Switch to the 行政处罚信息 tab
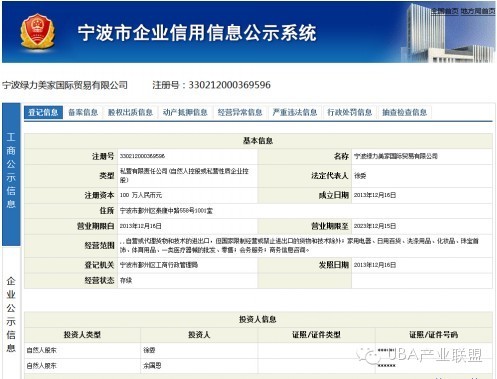 (x=349, y=112)
